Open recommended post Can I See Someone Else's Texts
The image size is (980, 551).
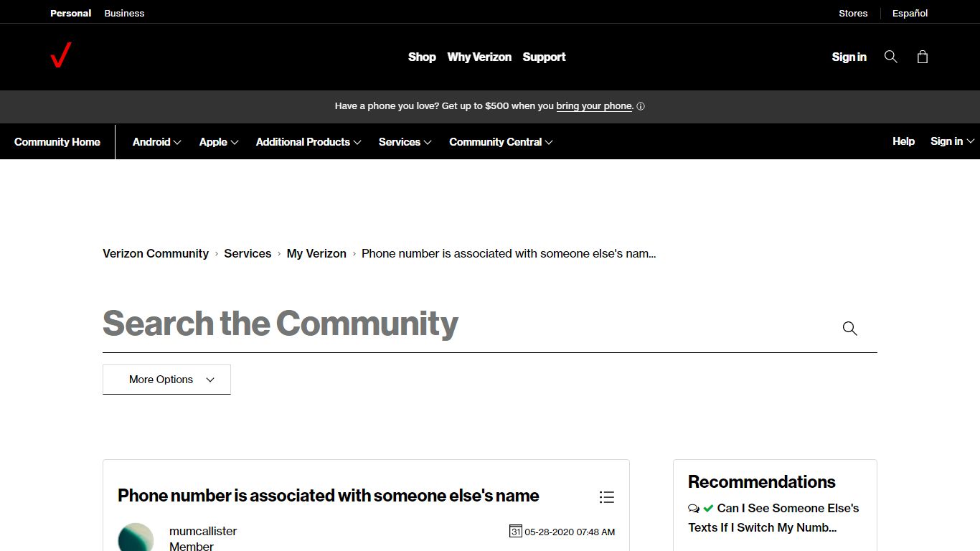point(773,518)
